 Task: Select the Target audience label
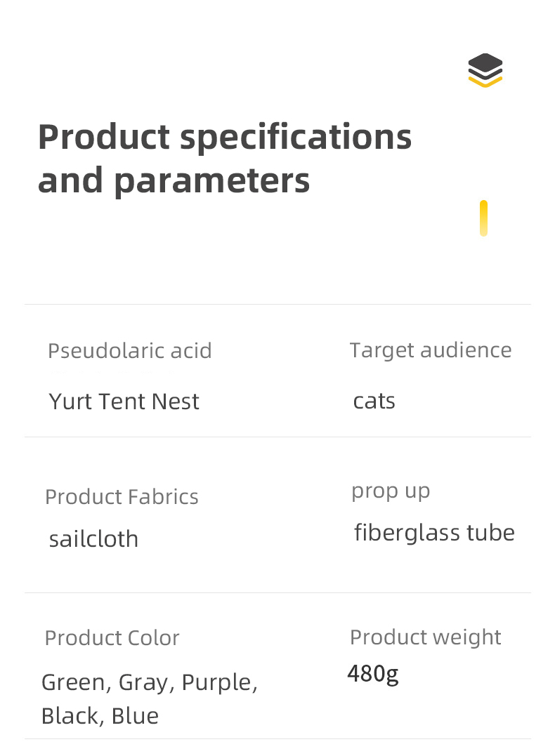click(x=431, y=350)
